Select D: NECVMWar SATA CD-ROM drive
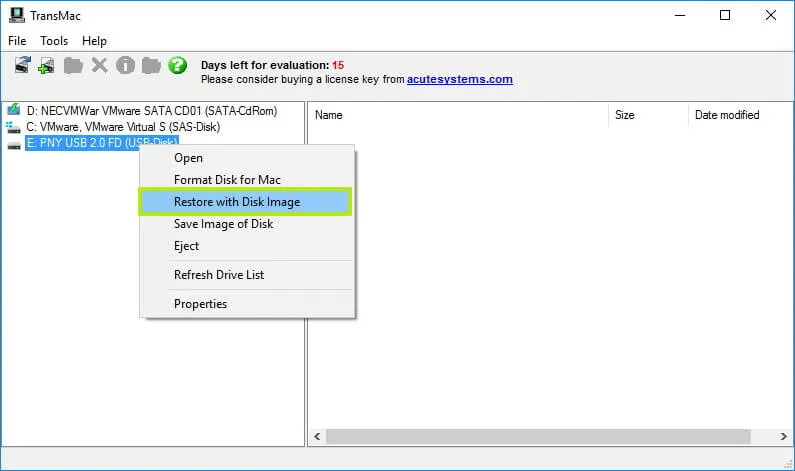The image size is (795, 471). [150, 111]
